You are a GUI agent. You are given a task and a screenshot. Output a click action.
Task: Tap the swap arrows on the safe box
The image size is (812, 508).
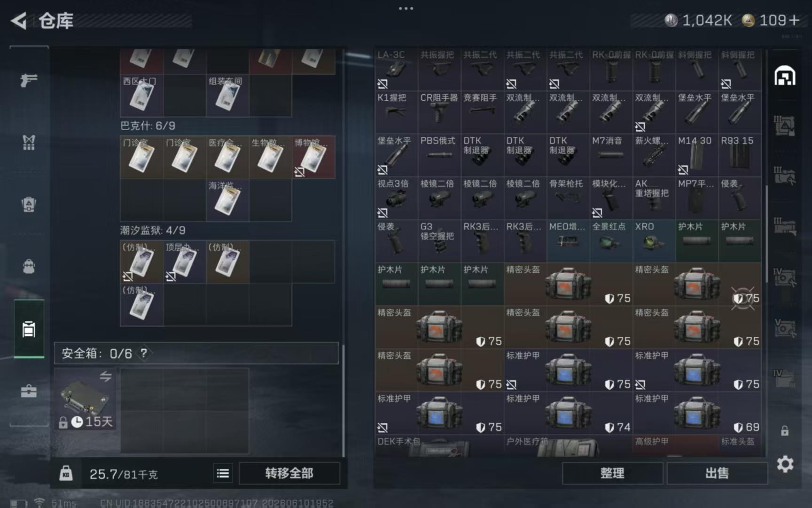(106, 376)
